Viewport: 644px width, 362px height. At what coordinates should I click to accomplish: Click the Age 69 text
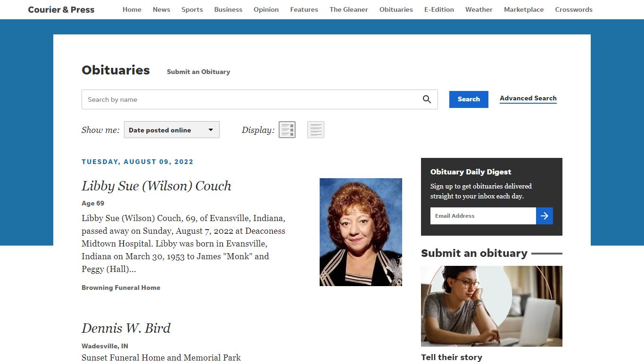(93, 203)
